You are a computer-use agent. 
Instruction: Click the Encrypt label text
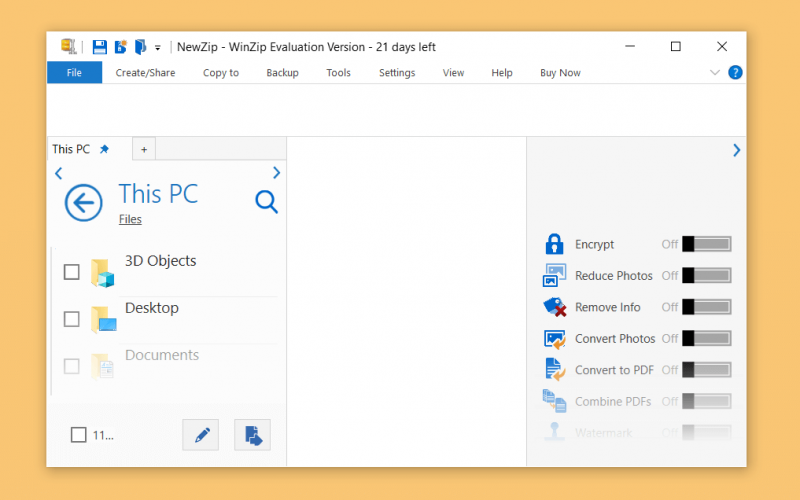click(x=594, y=244)
